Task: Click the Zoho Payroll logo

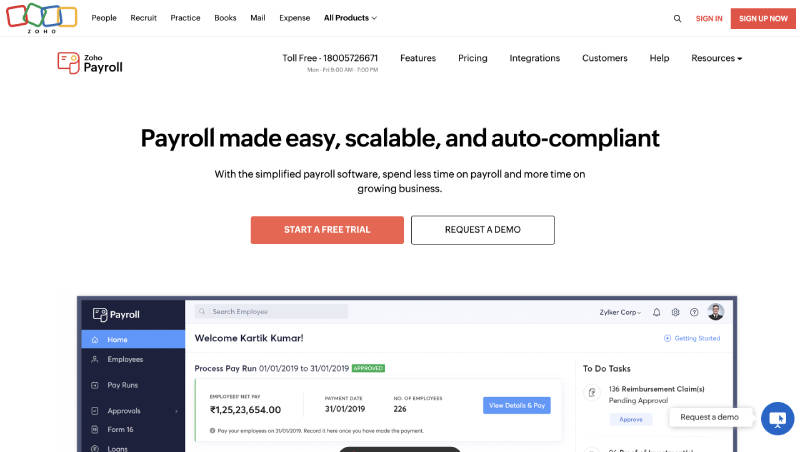Action: coord(90,62)
